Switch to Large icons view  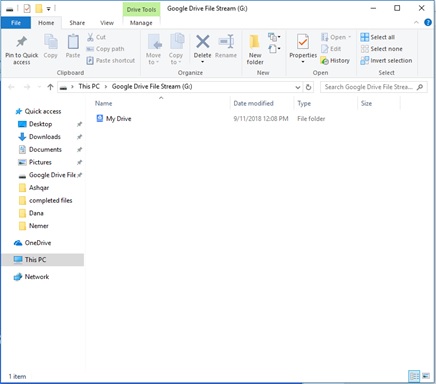(426, 376)
